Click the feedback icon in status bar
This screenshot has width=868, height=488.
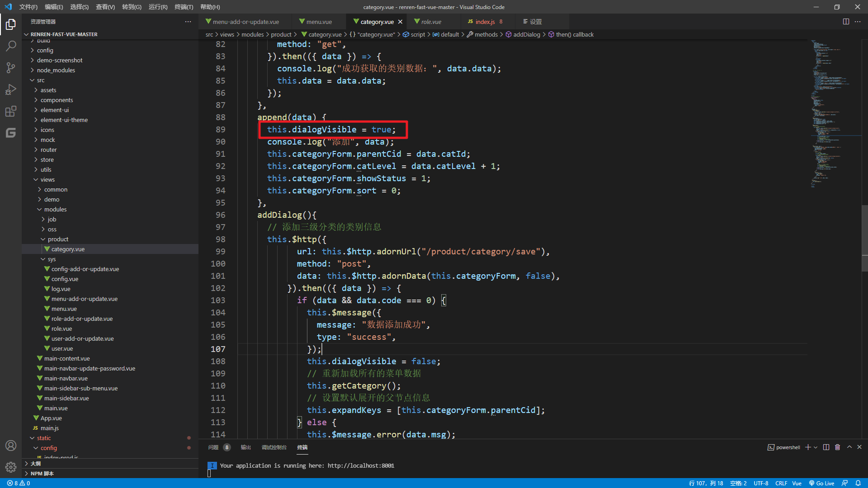tap(844, 483)
